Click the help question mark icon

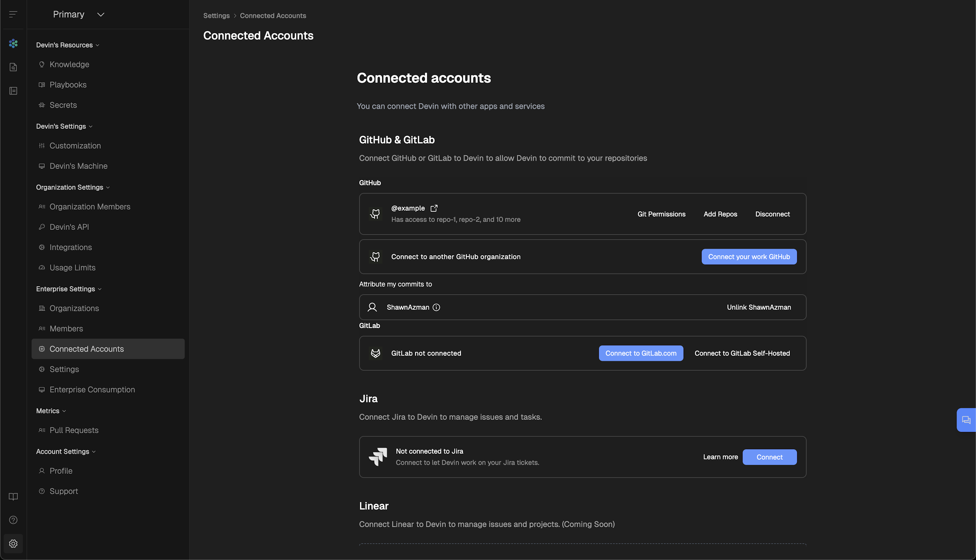(x=13, y=520)
